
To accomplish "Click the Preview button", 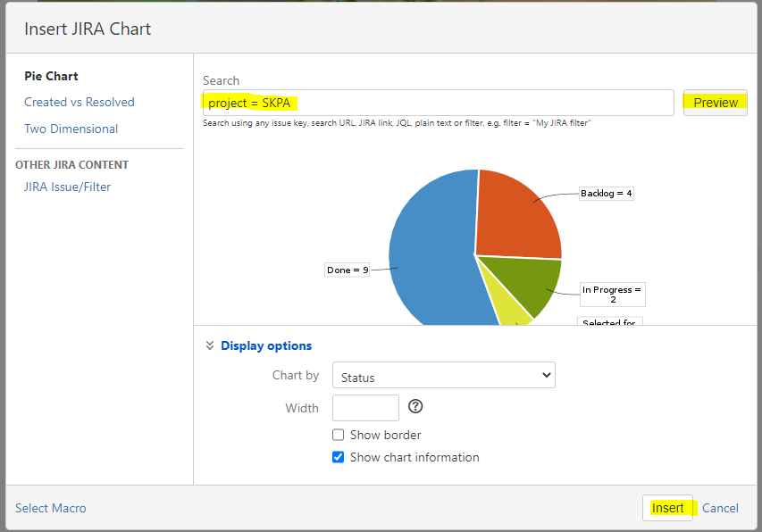I will [x=716, y=103].
